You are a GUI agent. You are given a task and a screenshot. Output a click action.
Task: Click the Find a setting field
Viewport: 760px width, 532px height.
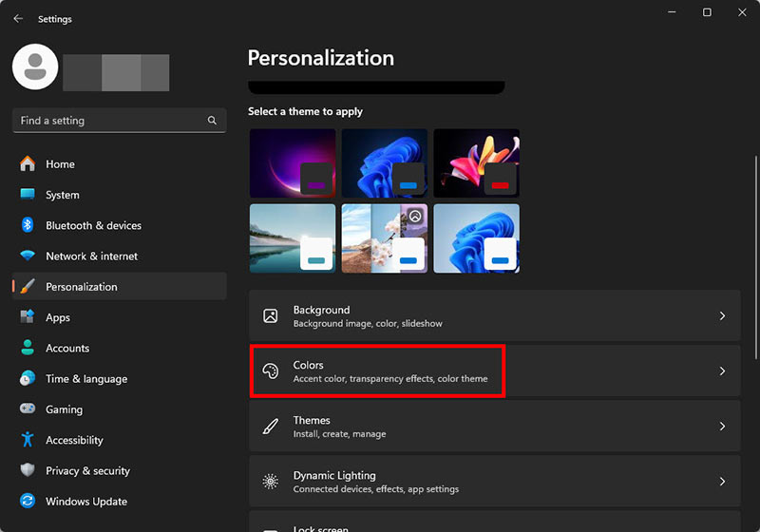click(120, 120)
